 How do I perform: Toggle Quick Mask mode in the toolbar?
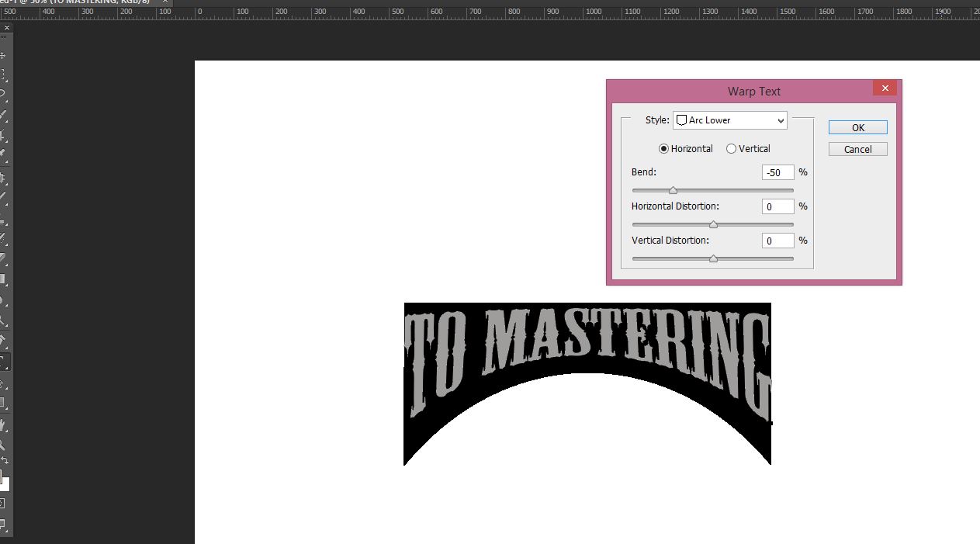[3, 503]
